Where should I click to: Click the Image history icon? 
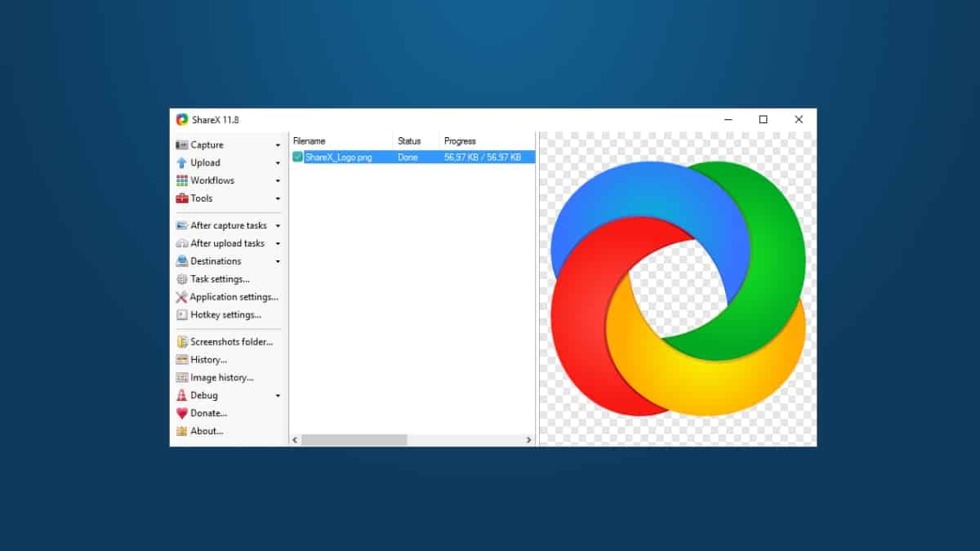pos(182,378)
